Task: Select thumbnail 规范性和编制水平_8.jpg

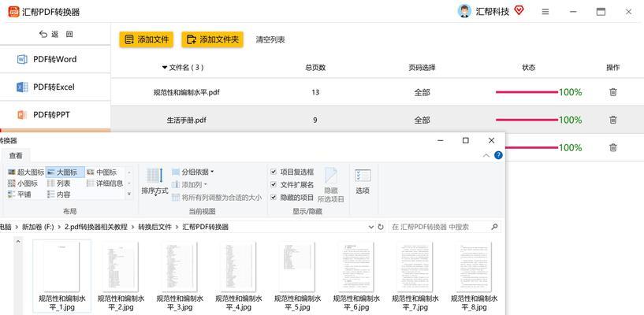Action: [x=474, y=276]
